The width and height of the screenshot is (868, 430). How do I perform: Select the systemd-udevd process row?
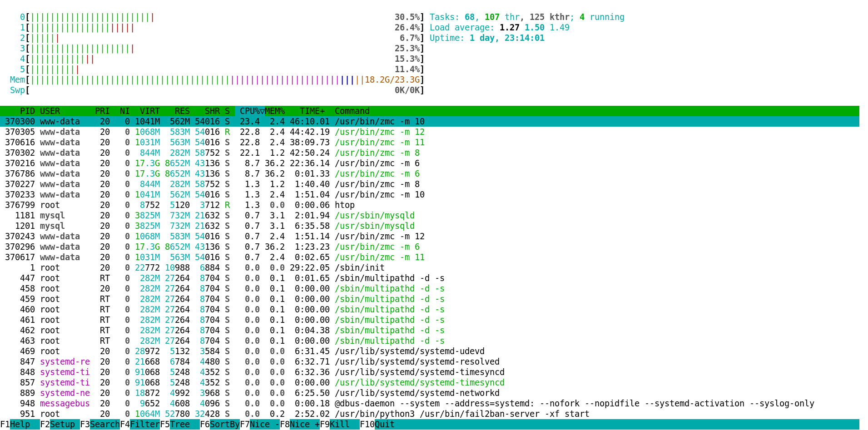tap(430, 351)
